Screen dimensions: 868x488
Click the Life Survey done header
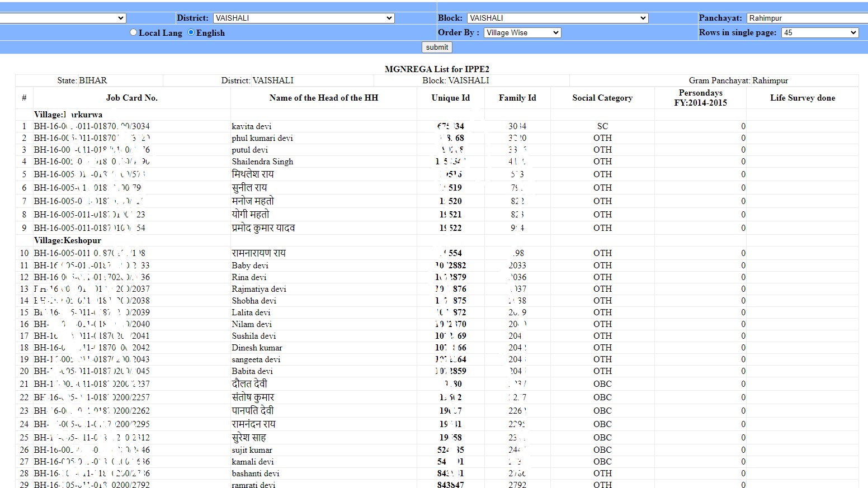tap(803, 97)
